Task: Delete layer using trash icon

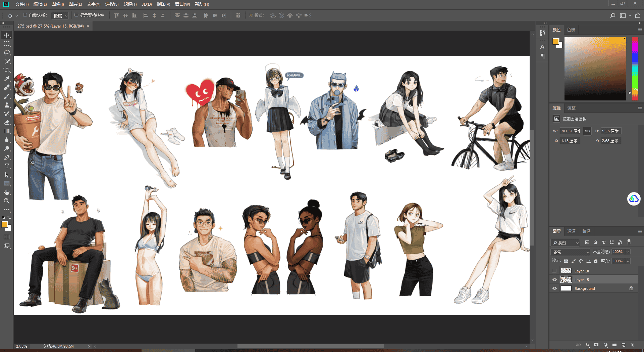Action: tap(633, 345)
